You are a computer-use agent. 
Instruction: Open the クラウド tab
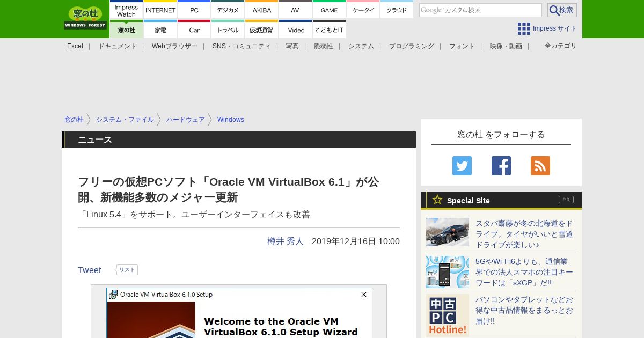point(397,10)
